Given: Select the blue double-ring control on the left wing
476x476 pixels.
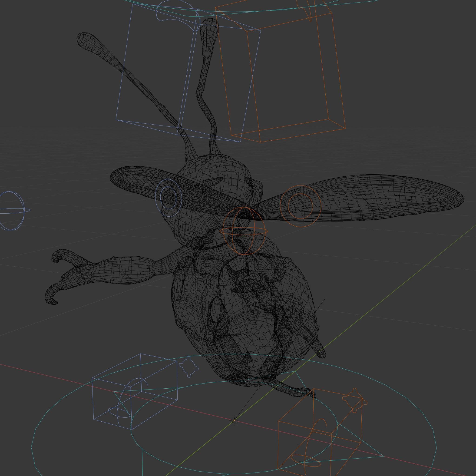Looking at the screenshot, I should click(x=169, y=198).
